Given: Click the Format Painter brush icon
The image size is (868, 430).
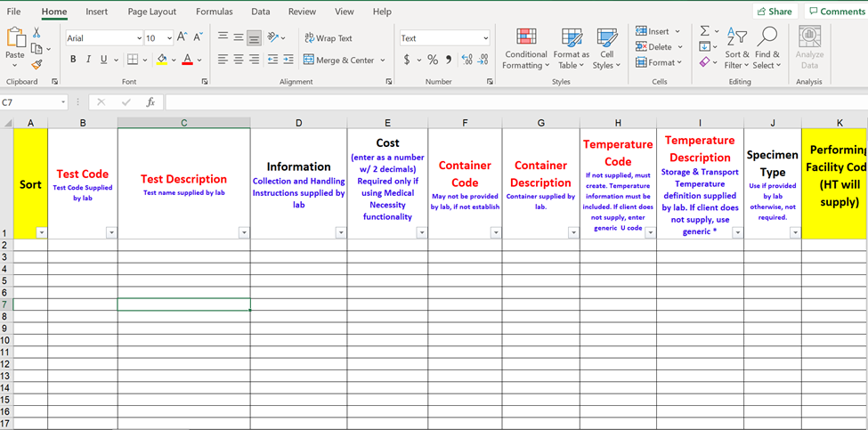Looking at the screenshot, I should [37, 64].
